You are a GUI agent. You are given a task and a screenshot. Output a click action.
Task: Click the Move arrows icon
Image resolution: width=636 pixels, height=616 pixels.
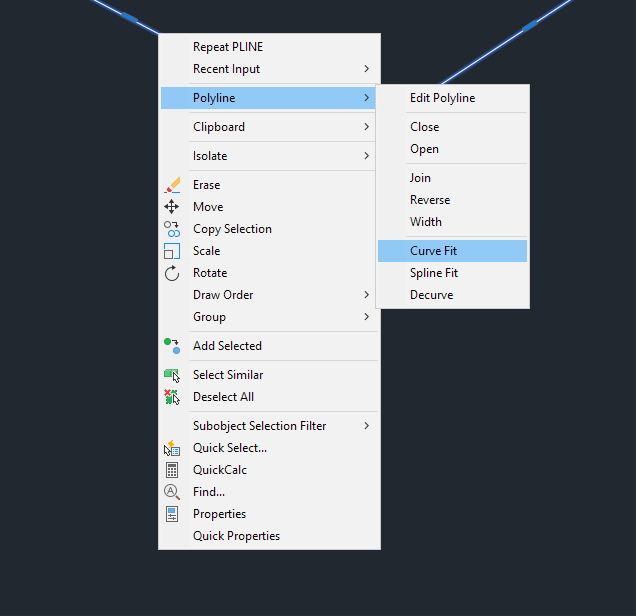pos(172,207)
